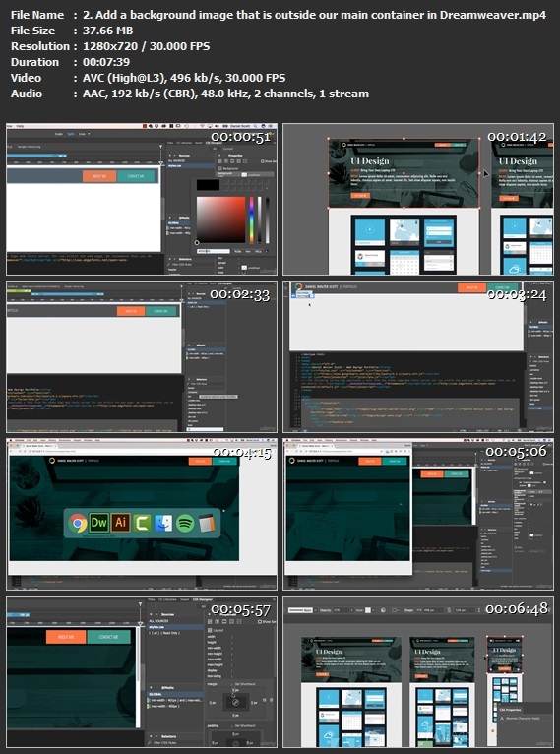This screenshot has height=754, width=560.
Task: Toggle the Show Set checkbox in the 00:05:57 frame
Action: pyautogui.click(x=260, y=622)
